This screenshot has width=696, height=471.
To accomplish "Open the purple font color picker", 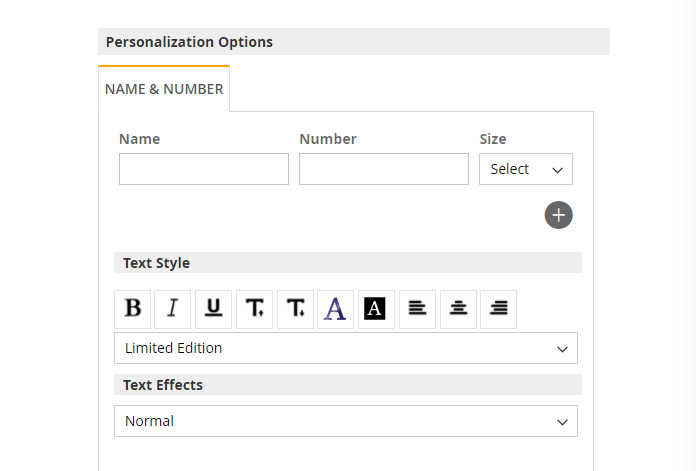I will pyautogui.click(x=336, y=309).
